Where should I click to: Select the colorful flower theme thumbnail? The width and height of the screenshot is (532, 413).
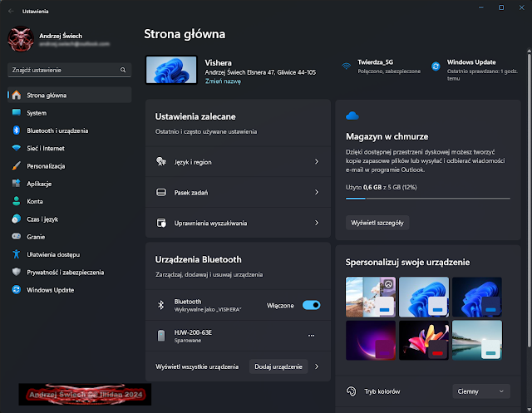(x=424, y=340)
